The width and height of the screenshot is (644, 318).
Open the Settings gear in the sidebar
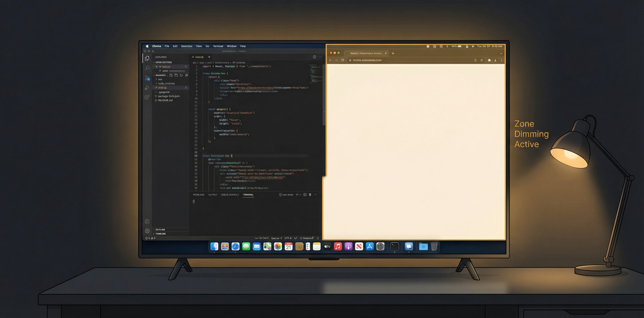coord(147,231)
